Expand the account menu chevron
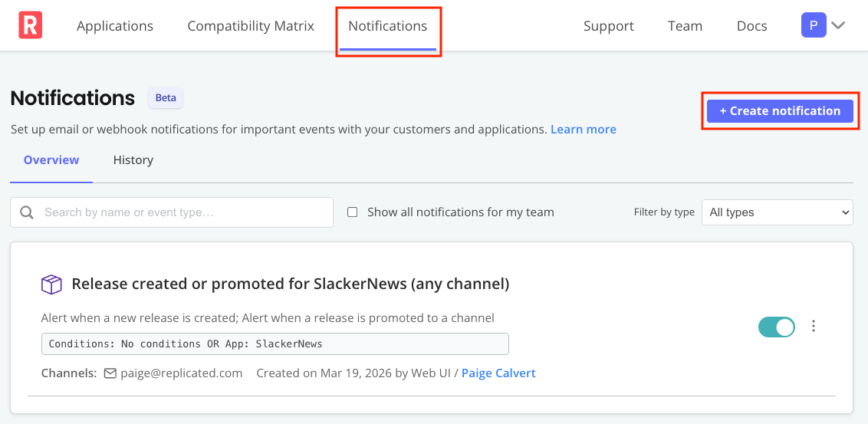 click(x=838, y=25)
